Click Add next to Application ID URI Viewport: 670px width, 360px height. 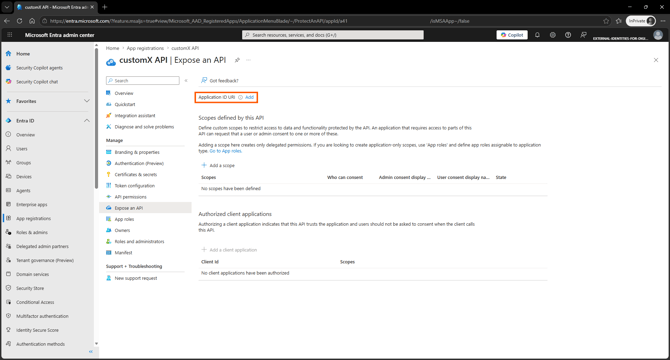click(250, 97)
